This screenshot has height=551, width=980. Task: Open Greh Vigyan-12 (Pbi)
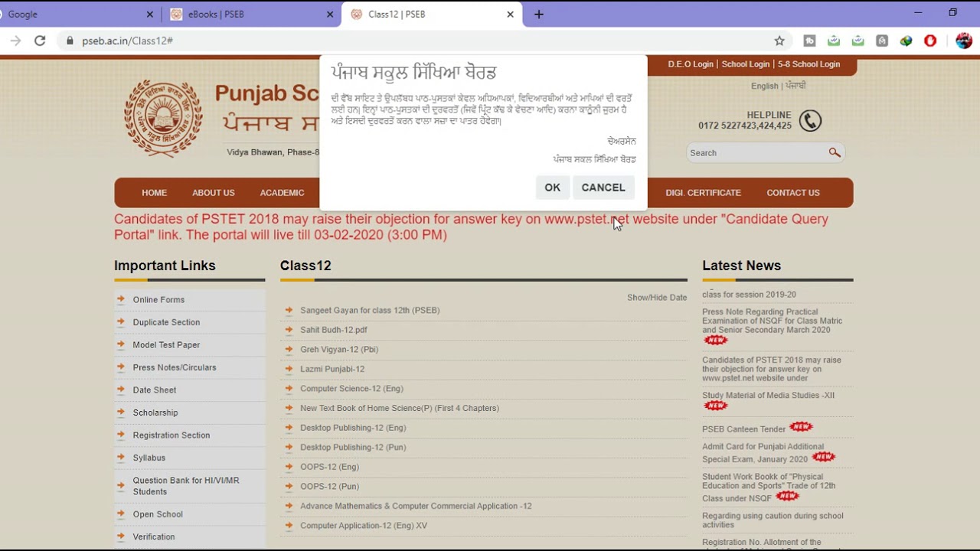[339, 350]
